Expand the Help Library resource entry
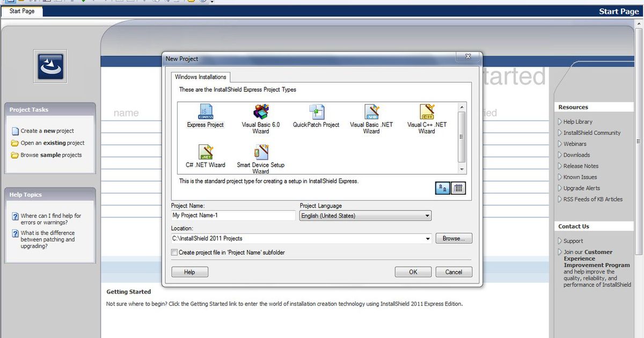The image size is (644, 338). (577, 121)
